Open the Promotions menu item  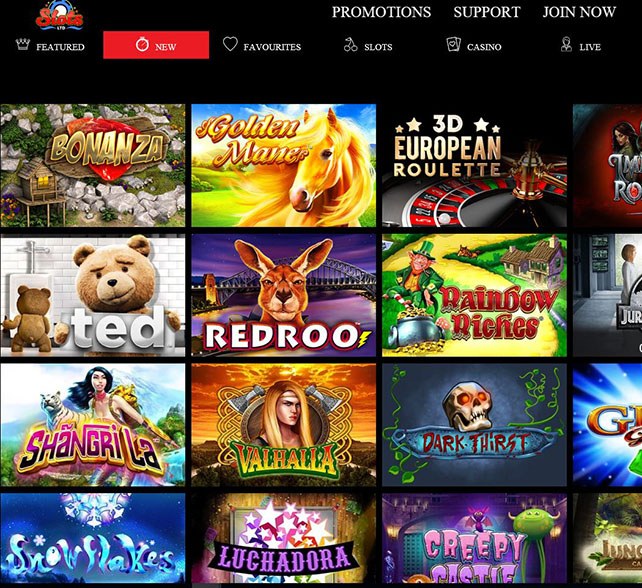(x=381, y=12)
